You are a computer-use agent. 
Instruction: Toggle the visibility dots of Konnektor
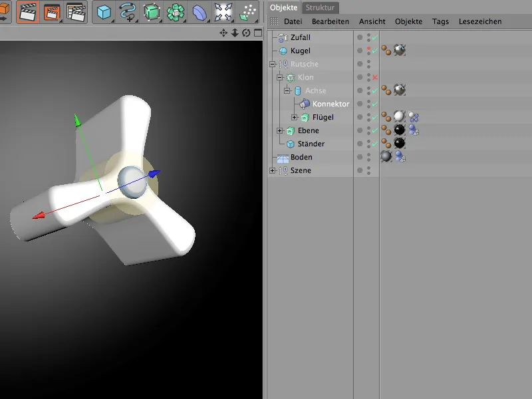coord(368,104)
